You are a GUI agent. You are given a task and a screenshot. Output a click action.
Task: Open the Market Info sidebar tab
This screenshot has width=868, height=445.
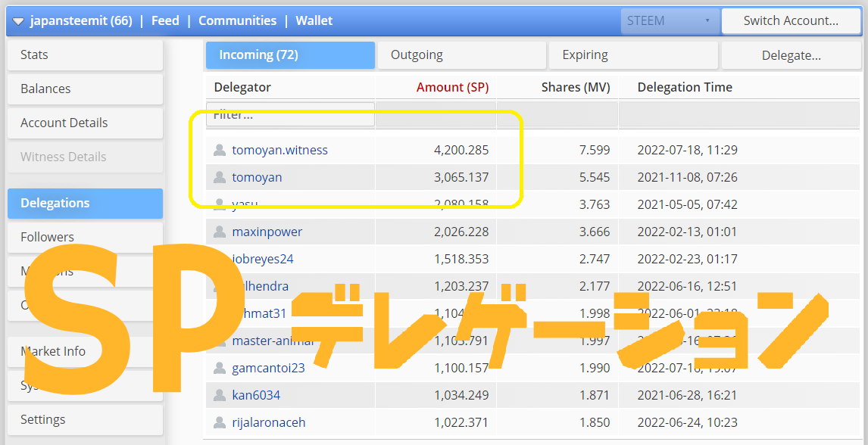pos(86,352)
